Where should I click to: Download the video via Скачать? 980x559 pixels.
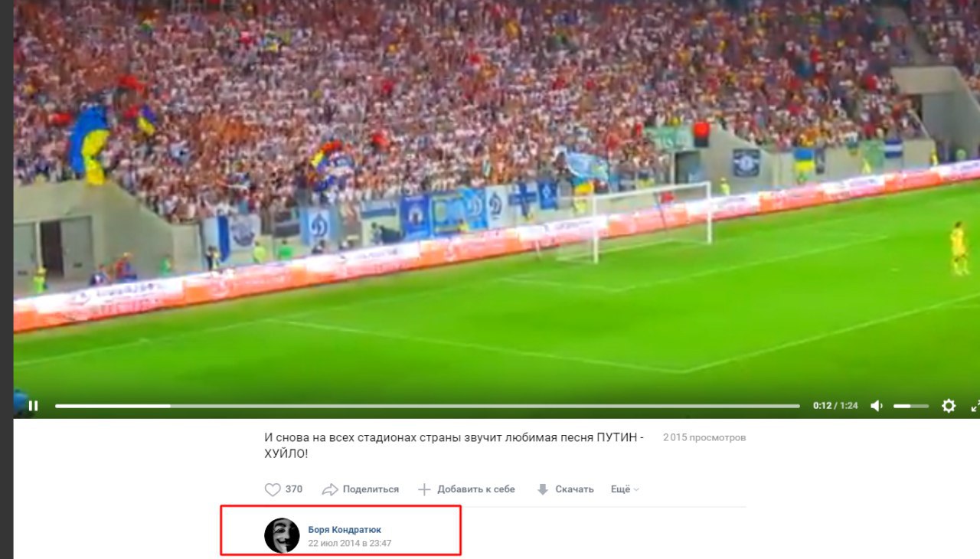pyautogui.click(x=574, y=489)
